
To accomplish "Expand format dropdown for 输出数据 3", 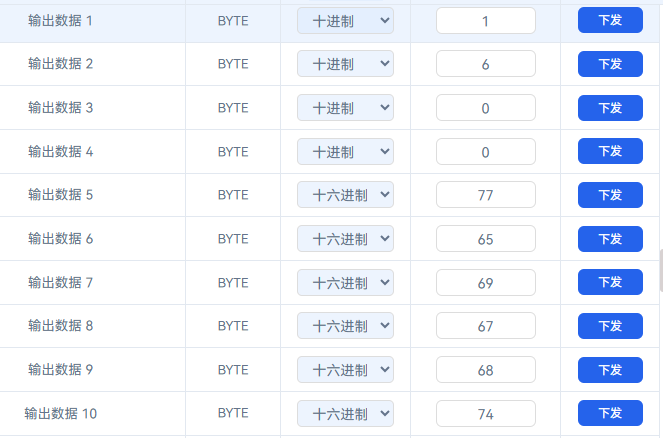I will tap(345, 108).
